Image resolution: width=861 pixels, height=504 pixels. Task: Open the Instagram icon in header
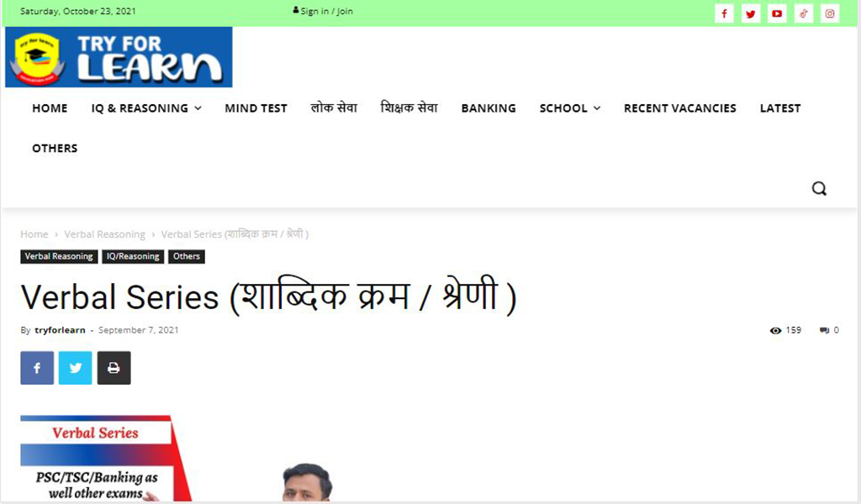(x=830, y=13)
